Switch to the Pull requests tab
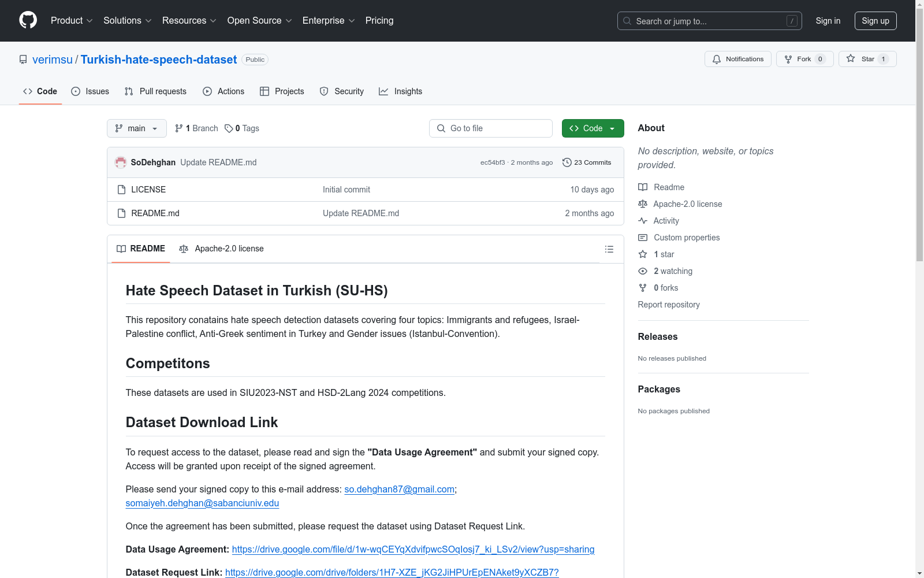Image resolution: width=924 pixels, height=578 pixels. tap(156, 91)
